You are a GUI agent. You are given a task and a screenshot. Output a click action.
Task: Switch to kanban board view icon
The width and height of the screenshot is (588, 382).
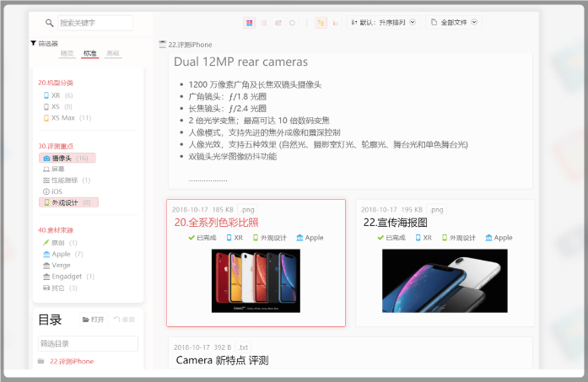pos(278,23)
